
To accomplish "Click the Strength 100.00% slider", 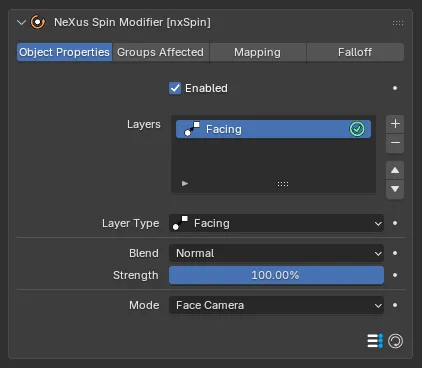I will (x=276, y=275).
